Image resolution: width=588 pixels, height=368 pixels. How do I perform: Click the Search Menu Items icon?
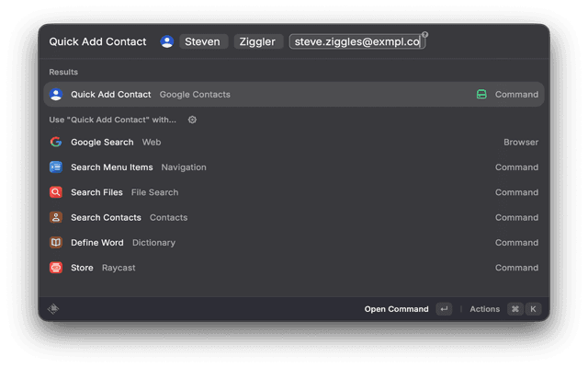pyautogui.click(x=55, y=167)
